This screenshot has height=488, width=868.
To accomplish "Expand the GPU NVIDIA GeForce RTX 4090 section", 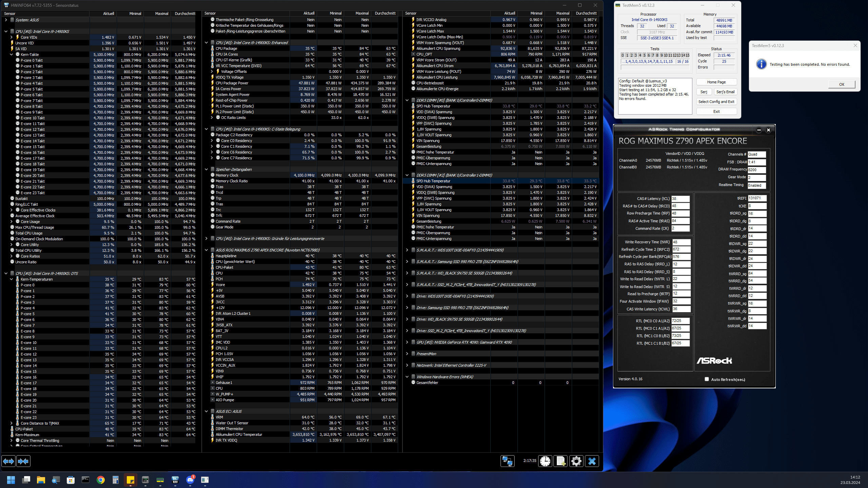I will (x=407, y=342).
